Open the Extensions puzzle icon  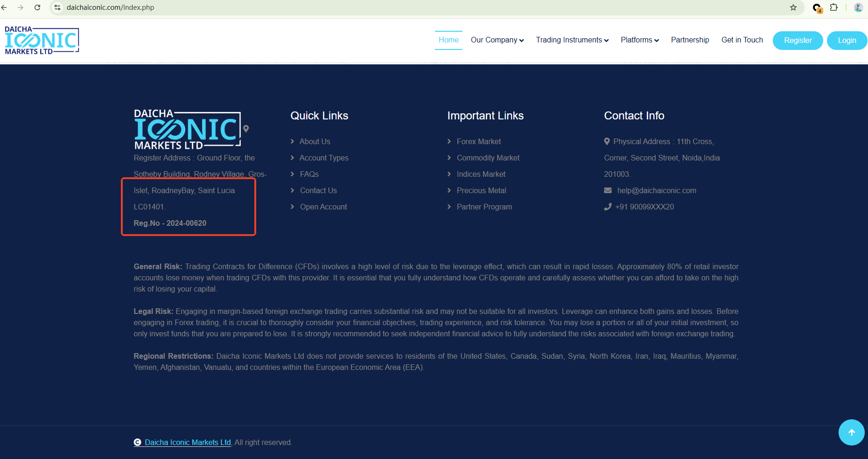click(834, 7)
